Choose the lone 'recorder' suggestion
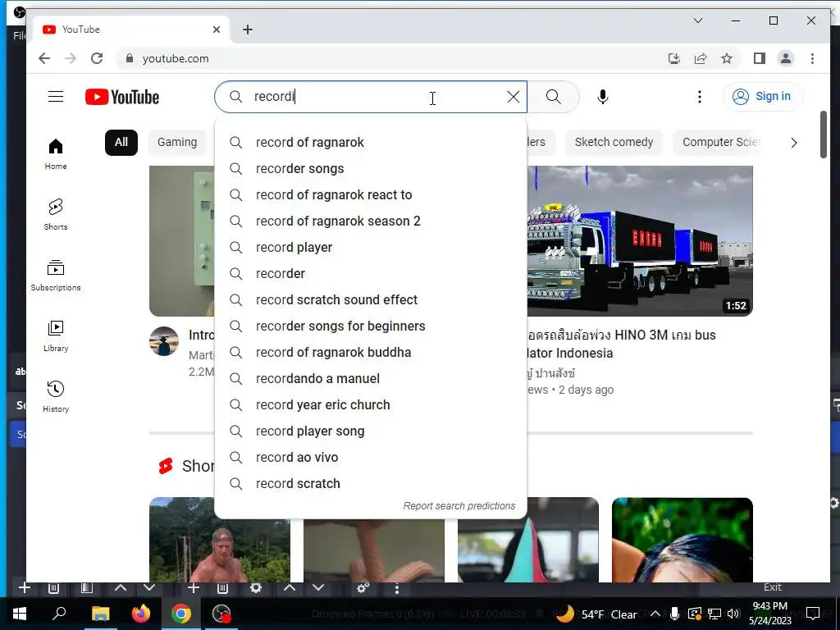The image size is (840, 630). [371, 273]
